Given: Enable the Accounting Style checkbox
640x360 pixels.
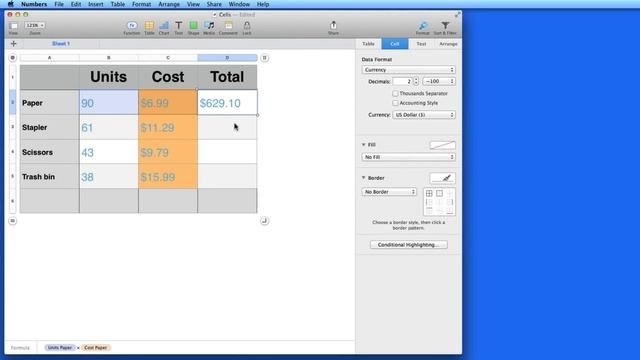Looking at the screenshot, I should coord(395,103).
